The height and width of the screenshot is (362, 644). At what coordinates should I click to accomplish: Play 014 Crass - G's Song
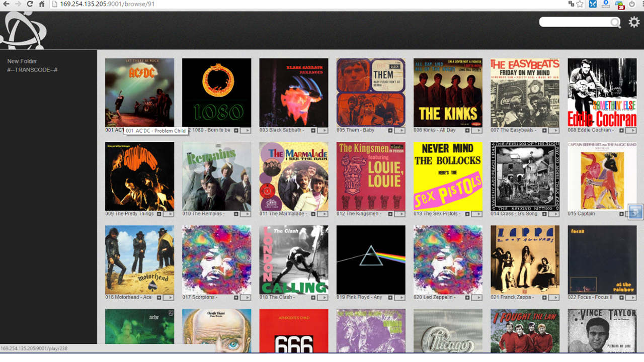553,214
